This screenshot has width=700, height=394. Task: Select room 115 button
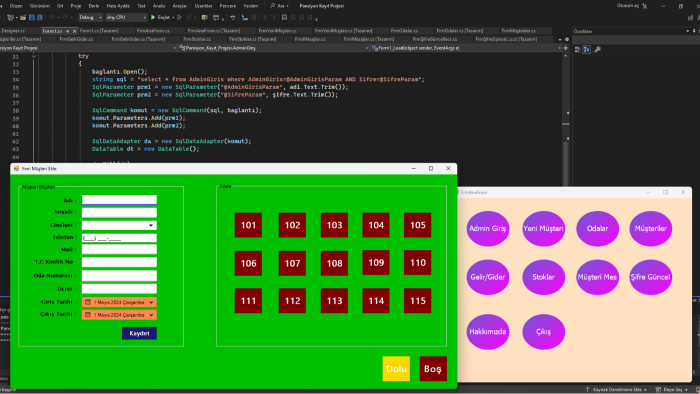[x=417, y=301]
